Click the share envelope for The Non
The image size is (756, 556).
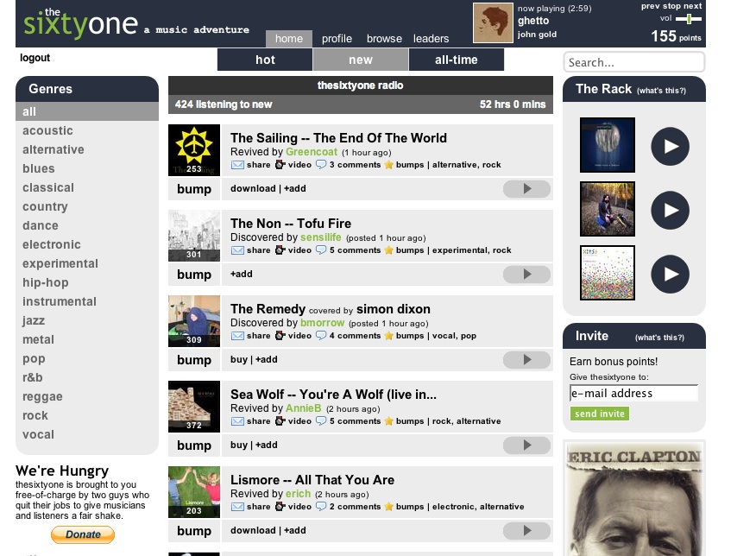pyautogui.click(x=237, y=250)
